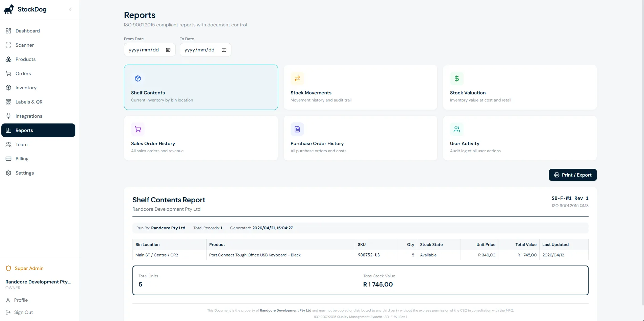The image size is (644, 321).
Task: Click the SKU value 980752-US
Action: point(369,255)
